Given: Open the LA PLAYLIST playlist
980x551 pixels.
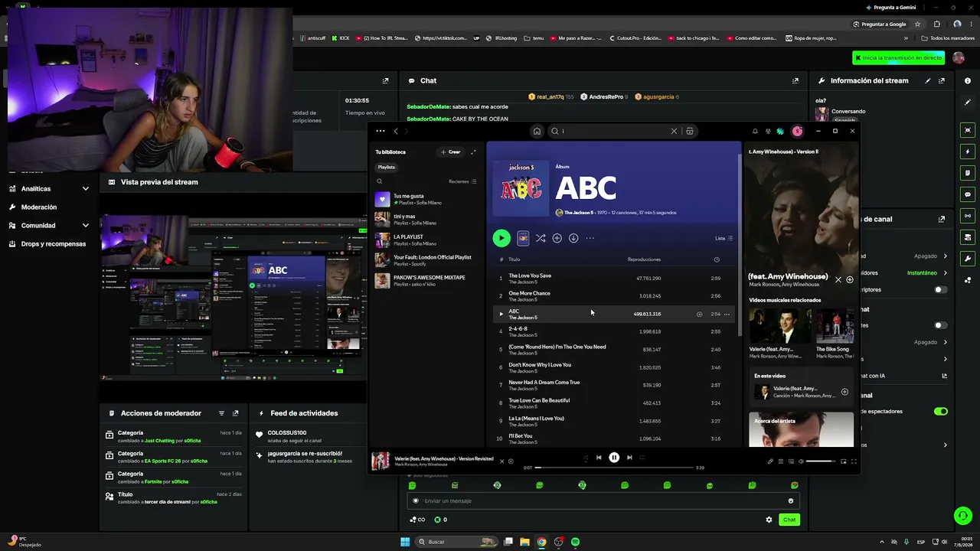Looking at the screenshot, I should pos(425,240).
